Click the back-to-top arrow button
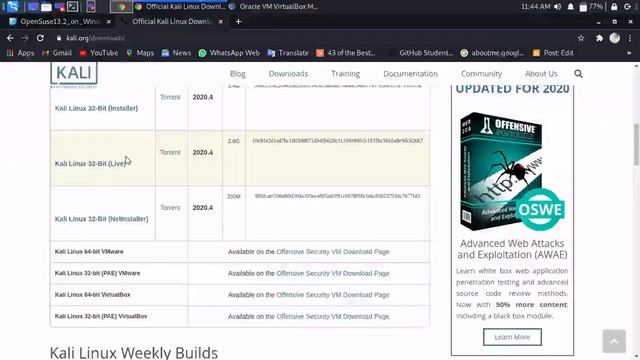This screenshot has width=640, height=360. pyautogui.click(x=614, y=341)
